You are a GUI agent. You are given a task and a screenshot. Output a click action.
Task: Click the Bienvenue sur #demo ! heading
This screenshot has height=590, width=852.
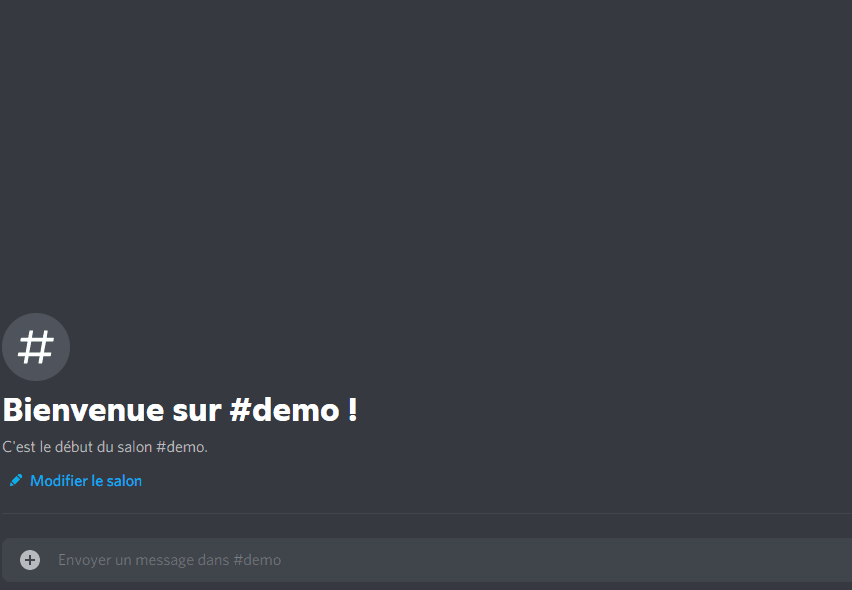(180, 410)
